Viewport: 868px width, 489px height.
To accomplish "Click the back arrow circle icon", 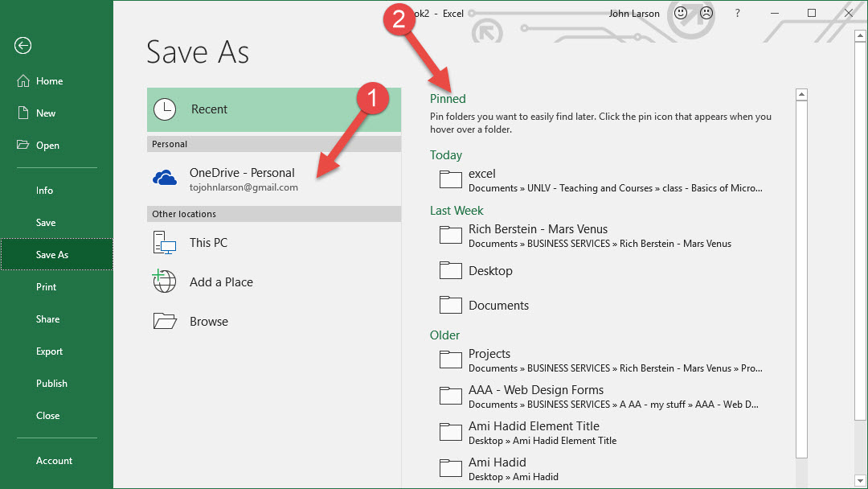I will (x=23, y=46).
